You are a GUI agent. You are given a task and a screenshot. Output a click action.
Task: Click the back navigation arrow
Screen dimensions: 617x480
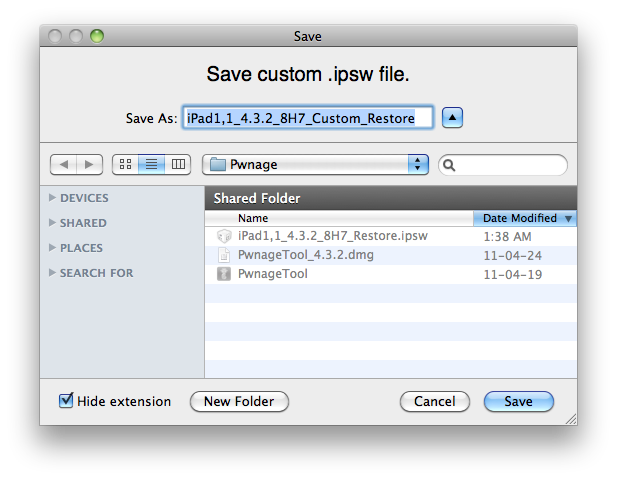[x=64, y=164]
